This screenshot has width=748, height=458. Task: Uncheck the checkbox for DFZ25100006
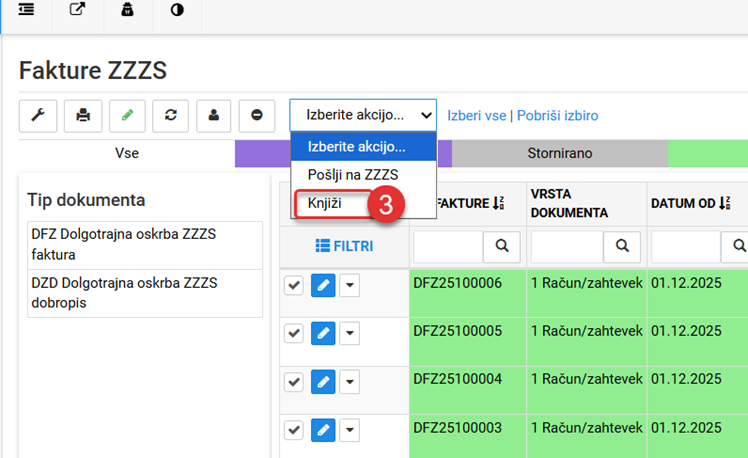[x=294, y=285]
